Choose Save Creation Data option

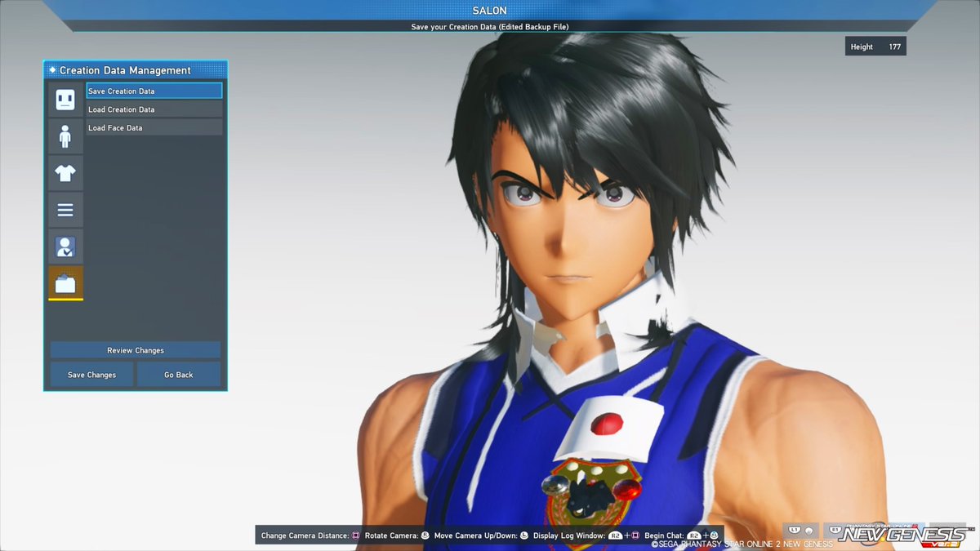154,91
